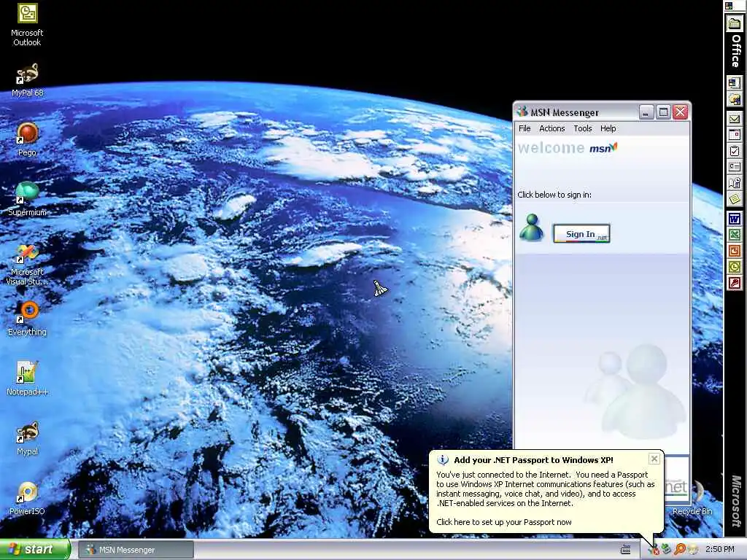
Task: Select the PowerISO desktop icon
Action: click(x=27, y=499)
